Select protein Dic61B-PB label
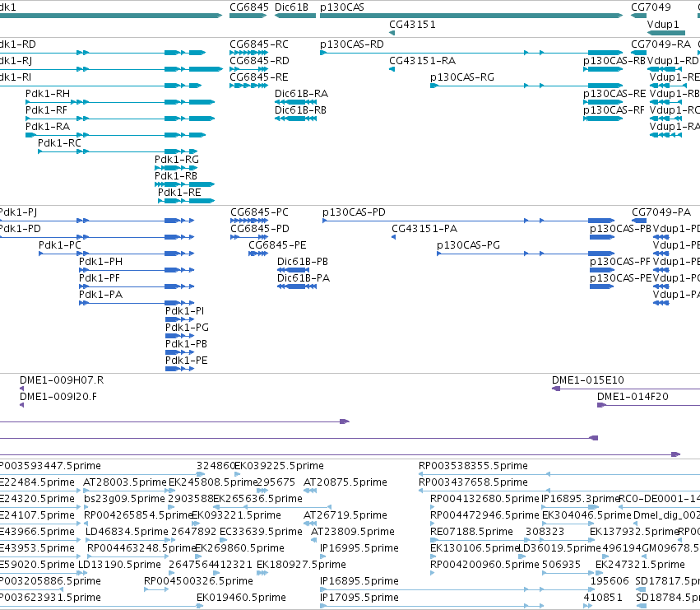 click(303, 262)
